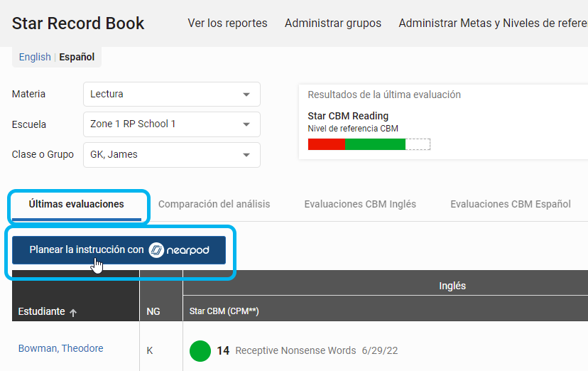This screenshot has width=588, height=371.
Task: Click the Inglés table header
Action: pos(452,286)
